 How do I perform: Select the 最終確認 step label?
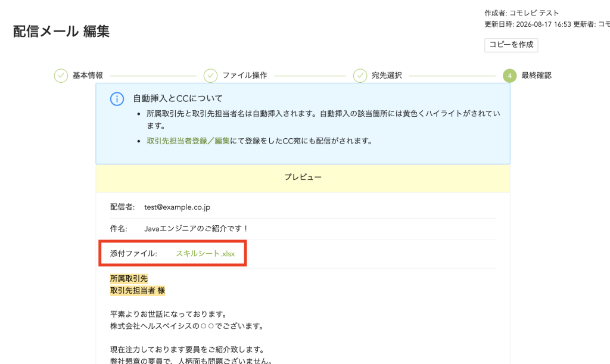pos(537,76)
